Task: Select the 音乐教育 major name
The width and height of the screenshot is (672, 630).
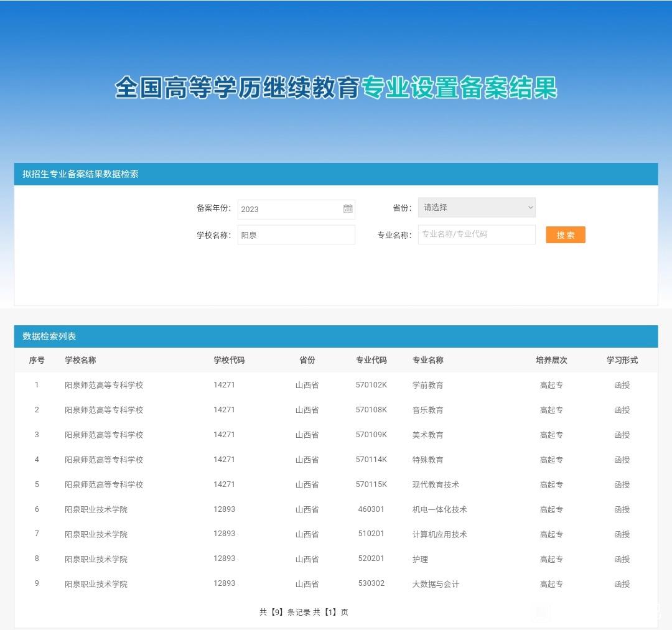Action: (427, 410)
